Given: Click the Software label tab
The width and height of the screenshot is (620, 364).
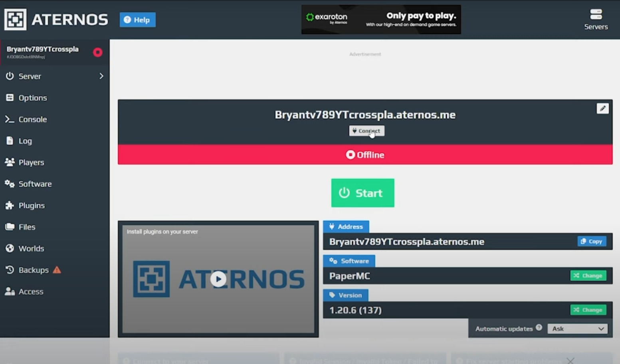Looking at the screenshot, I should click(x=349, y=261).
